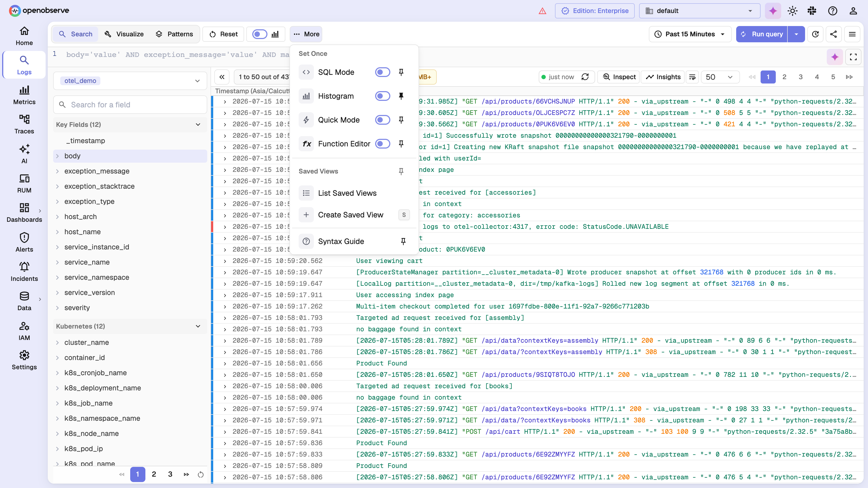Reset the field list with circular arrow
The height and width of the screenshot is (488, 868).
[x=200, y=474]
